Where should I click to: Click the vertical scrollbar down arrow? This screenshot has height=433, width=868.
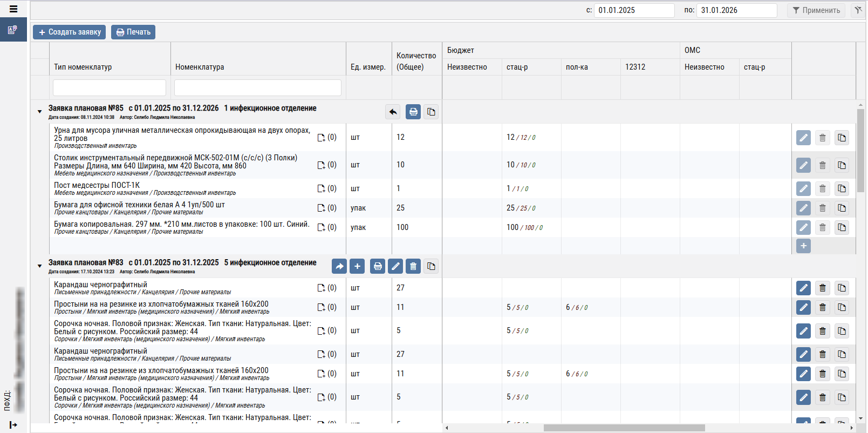860,418
